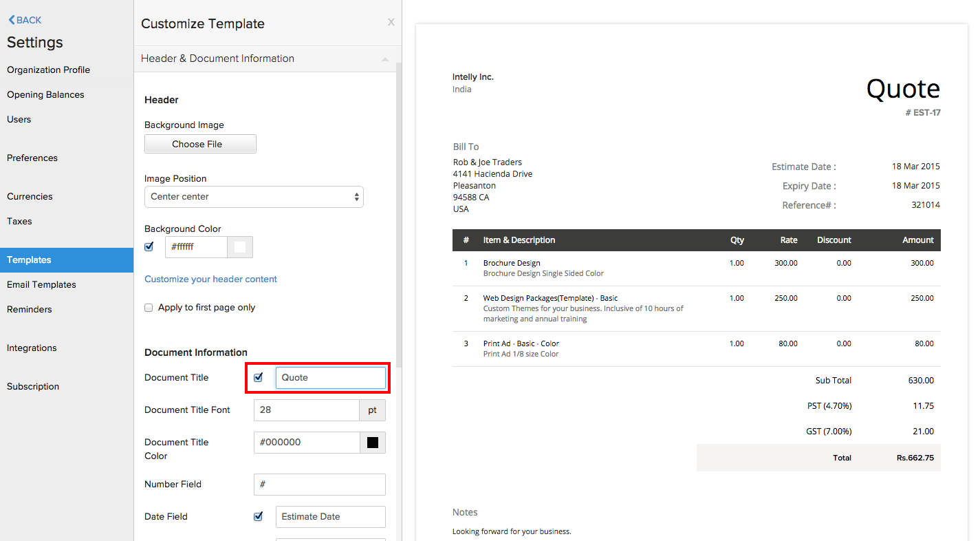The height and width of the screenshot is (541, 980).
Task: Select Organization Profile in settings sidebar
Action: [x=48, y=70]
